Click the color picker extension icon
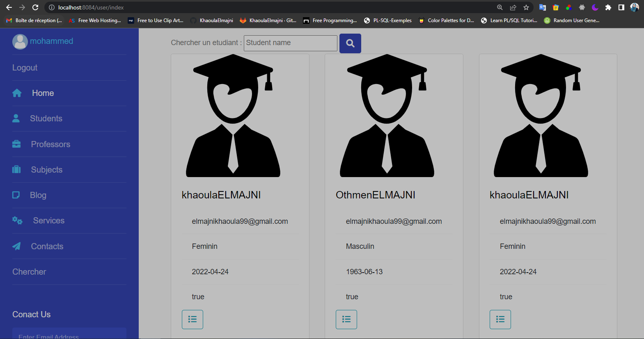644x339 pixels. click(x=569, y=7)
